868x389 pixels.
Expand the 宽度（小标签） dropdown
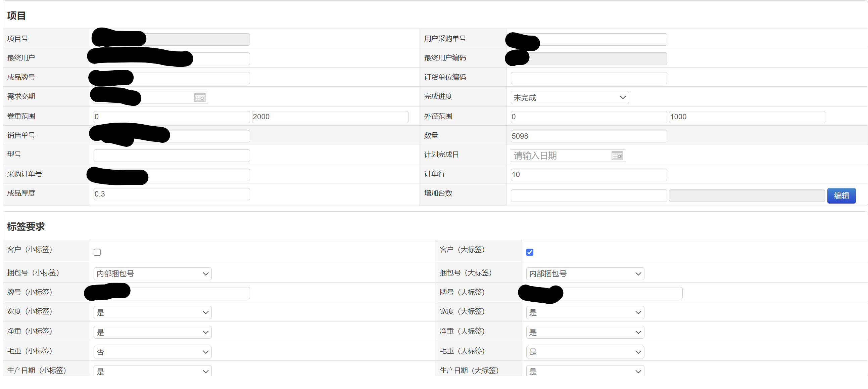(153, 312)
